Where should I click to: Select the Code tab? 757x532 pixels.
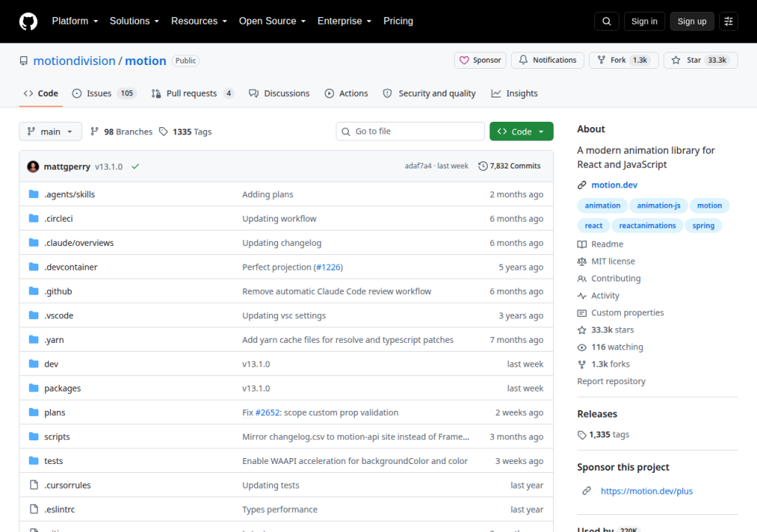(41, 93)
